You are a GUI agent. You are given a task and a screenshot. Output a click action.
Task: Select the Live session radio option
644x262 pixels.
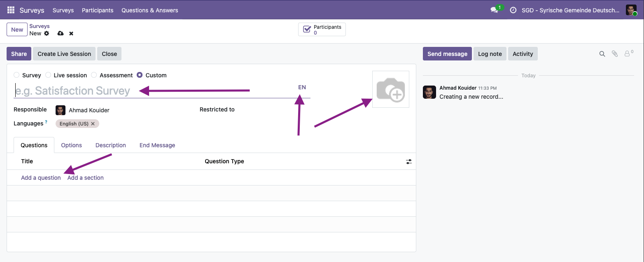(48, 75)
